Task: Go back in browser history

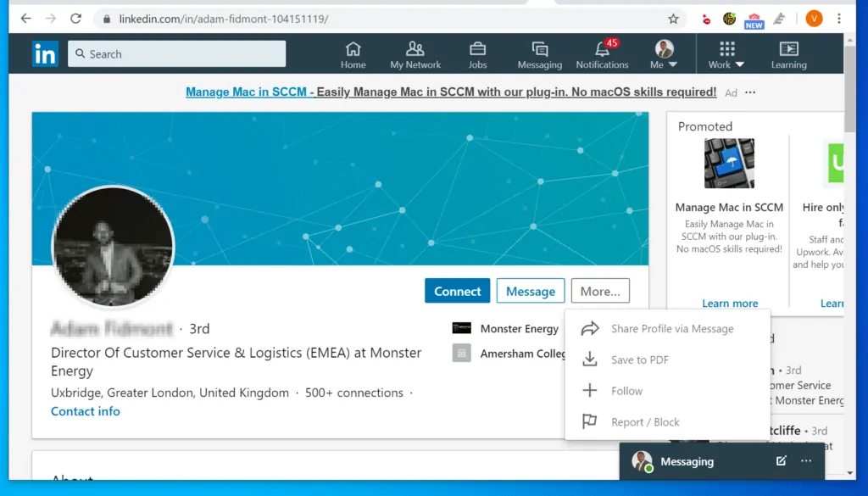Action: click(26, 19)
